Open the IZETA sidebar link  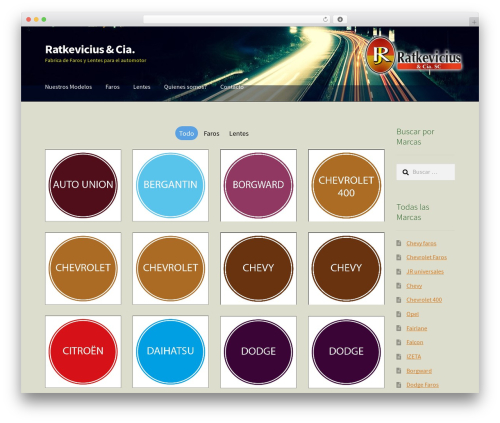pos(414,357)
